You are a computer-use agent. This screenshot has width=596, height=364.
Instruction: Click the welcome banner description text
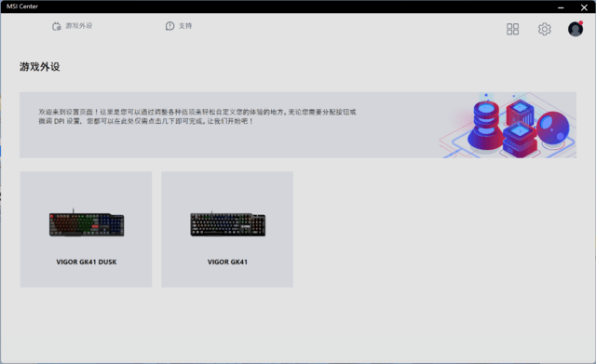tap(196, 116)
